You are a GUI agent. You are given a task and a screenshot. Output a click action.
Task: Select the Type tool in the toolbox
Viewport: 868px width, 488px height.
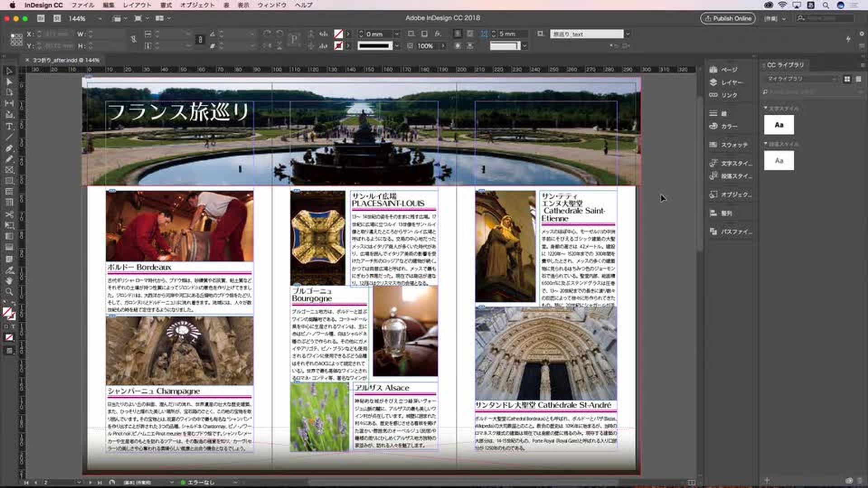(9, 126)
